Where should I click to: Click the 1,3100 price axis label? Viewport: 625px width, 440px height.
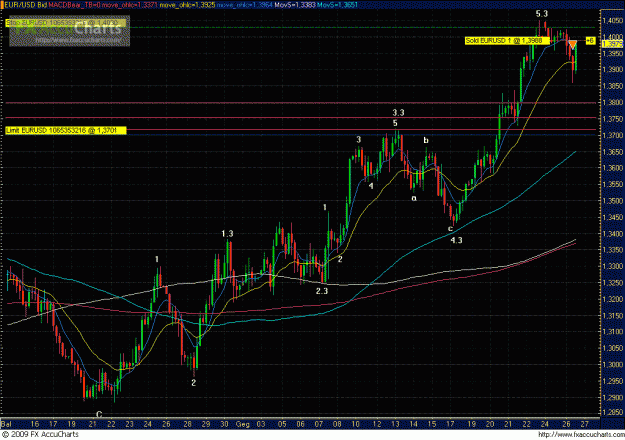612,332
